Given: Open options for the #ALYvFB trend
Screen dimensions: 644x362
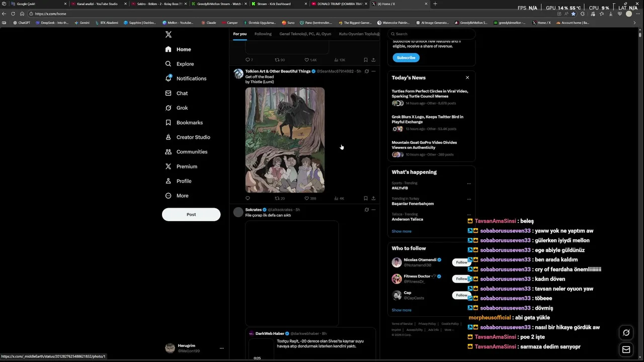Looking at the screenshot, I should click(469, 184).
